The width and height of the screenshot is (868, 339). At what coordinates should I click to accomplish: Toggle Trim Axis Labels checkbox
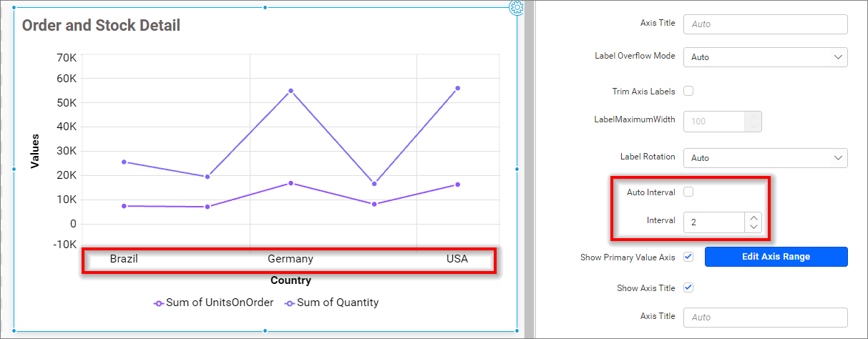688,91
